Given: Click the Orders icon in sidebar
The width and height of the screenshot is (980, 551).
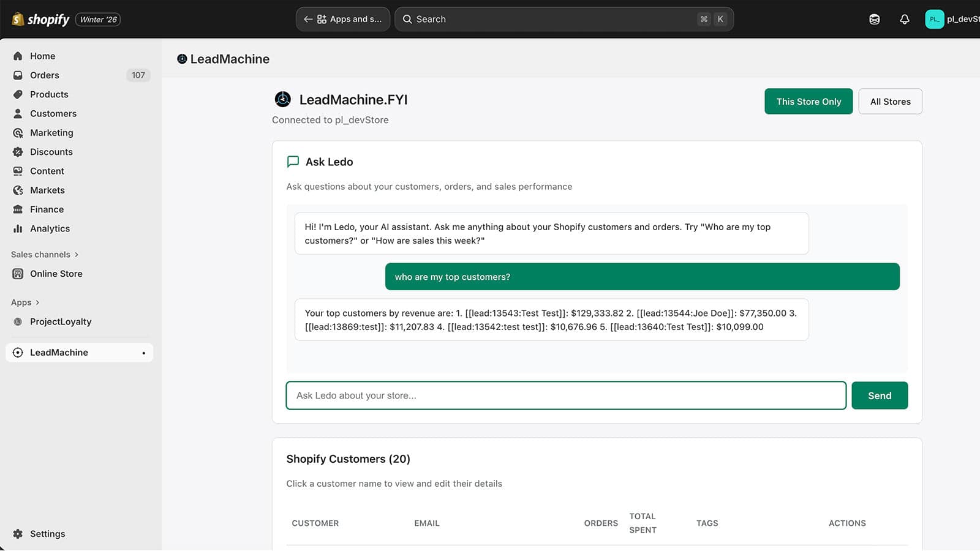Looking at the screenshot, I should coord(18,75).
